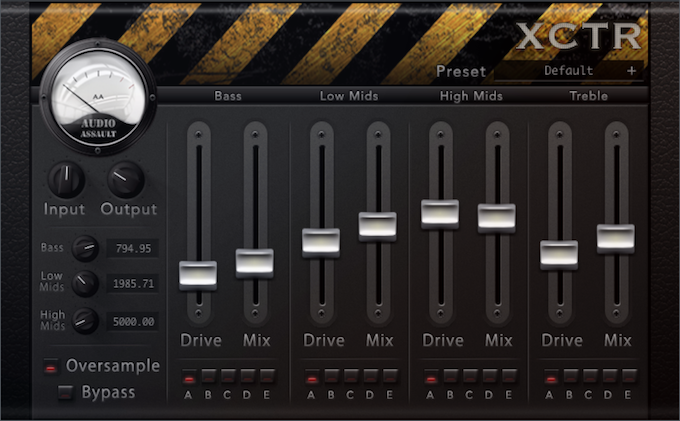The height and width of the screenshot is (421, 680).
Task: Click the Input gain knob
Action: (x=66, y=180)
